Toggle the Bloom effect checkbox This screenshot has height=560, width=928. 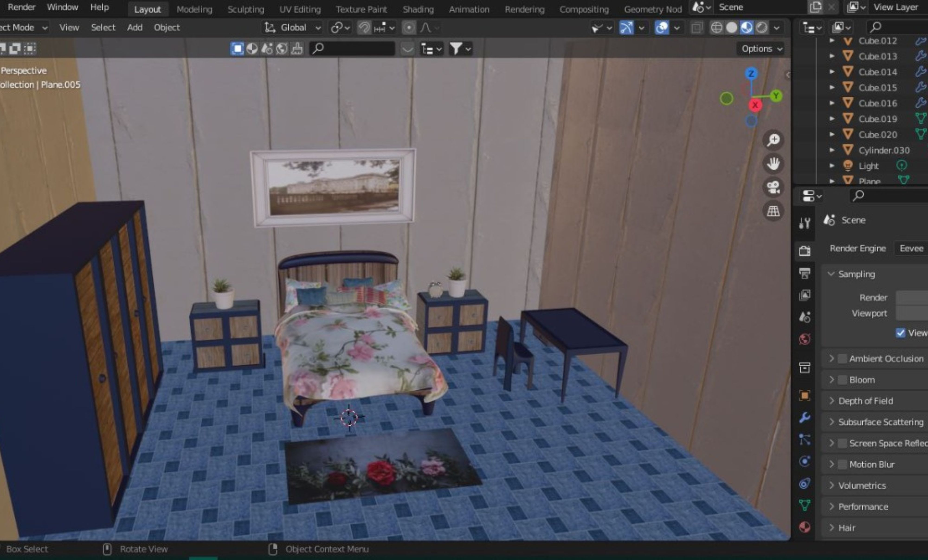click(842, 380)
